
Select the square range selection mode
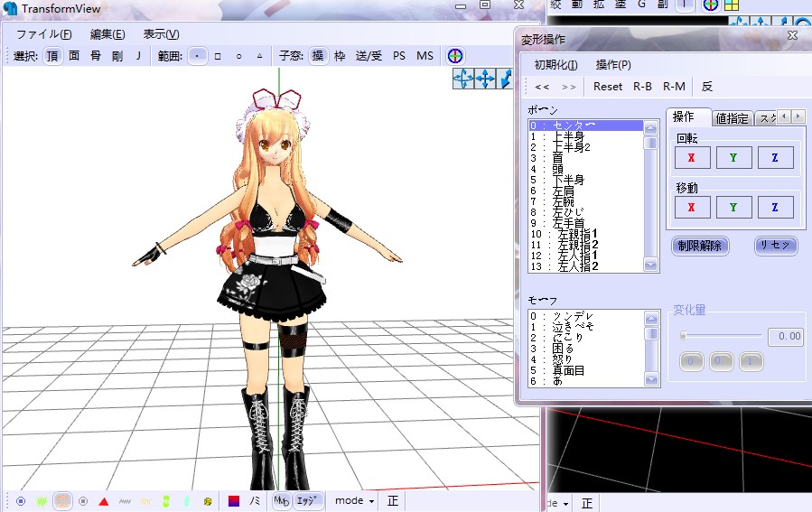click(218, 56)
